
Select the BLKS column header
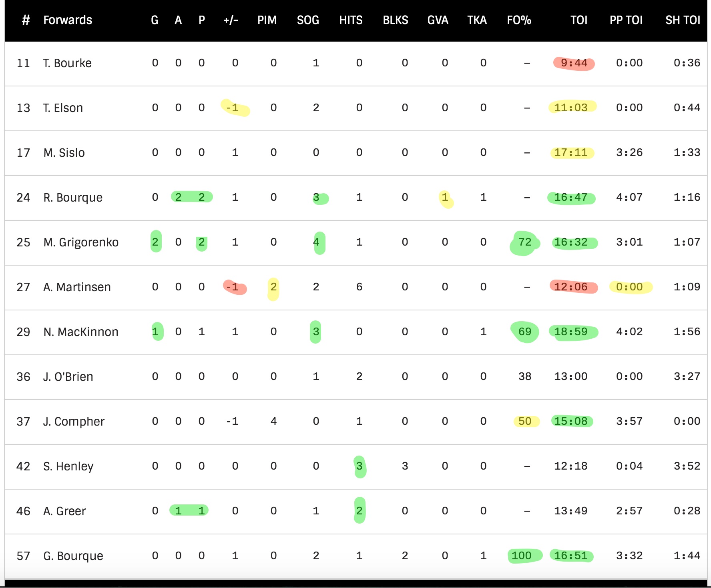coord(396,20)
